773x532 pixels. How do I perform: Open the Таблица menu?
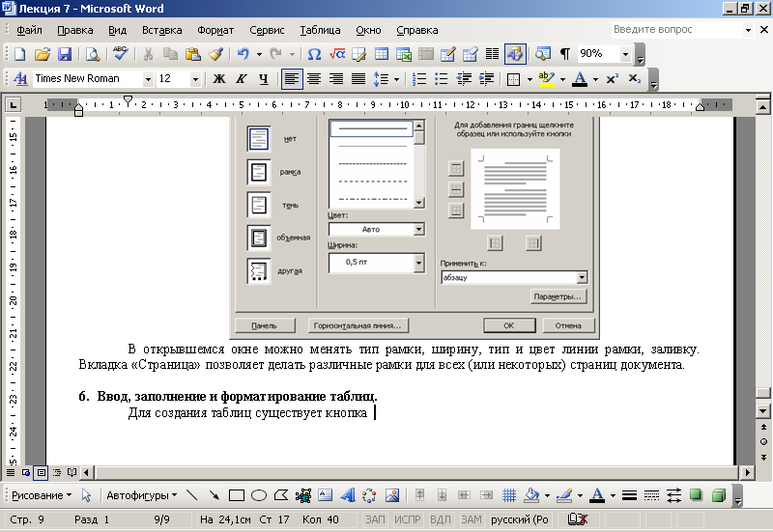click(x=320, y=30)
